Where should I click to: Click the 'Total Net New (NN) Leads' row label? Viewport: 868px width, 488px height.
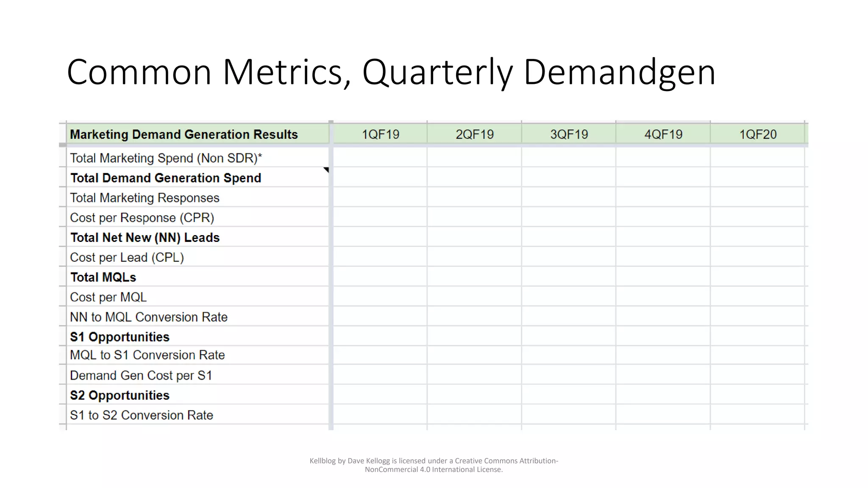click(x=145, y=238)
